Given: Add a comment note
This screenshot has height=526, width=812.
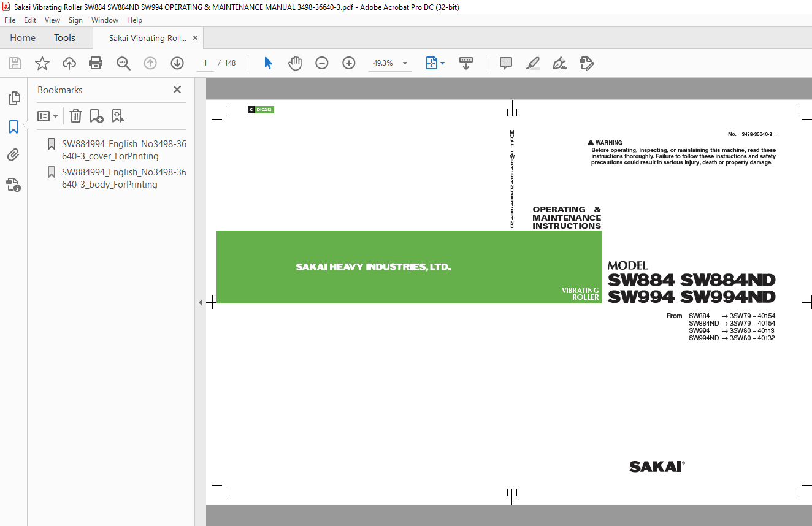Looking at the screenshot, I should [506, 63].
